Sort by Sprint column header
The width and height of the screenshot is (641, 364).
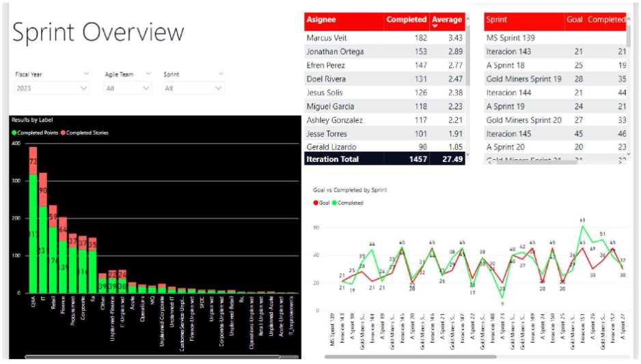[524, 22]
